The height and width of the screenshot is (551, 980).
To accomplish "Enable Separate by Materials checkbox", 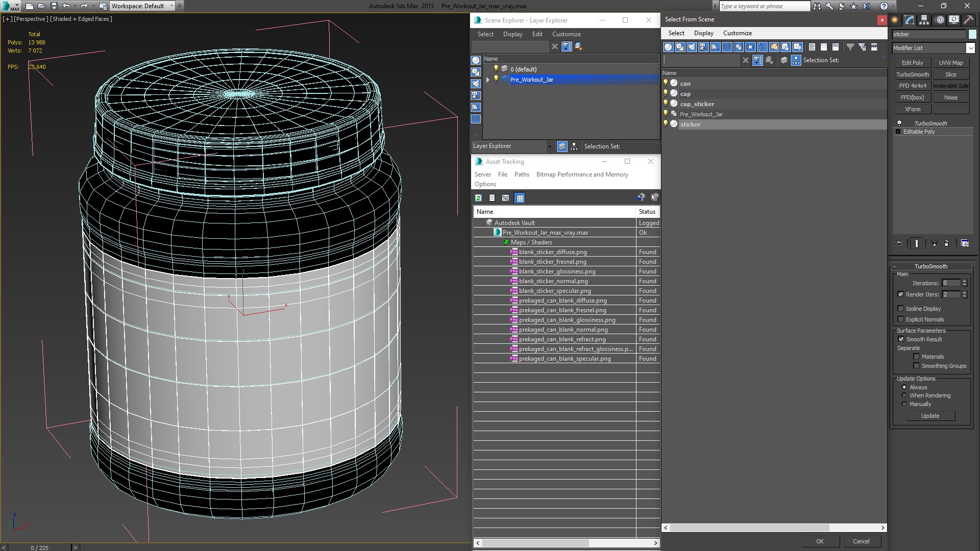I will click(916, 357).
